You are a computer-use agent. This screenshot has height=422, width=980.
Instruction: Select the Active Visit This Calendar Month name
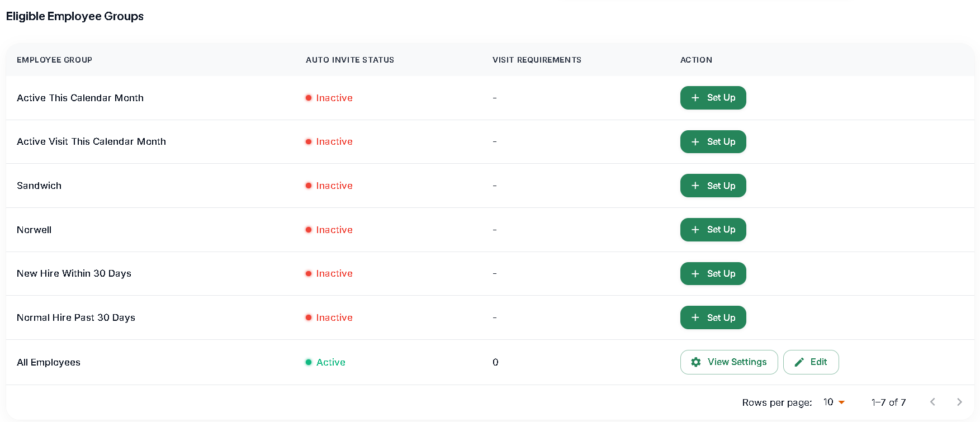point(91,141)
